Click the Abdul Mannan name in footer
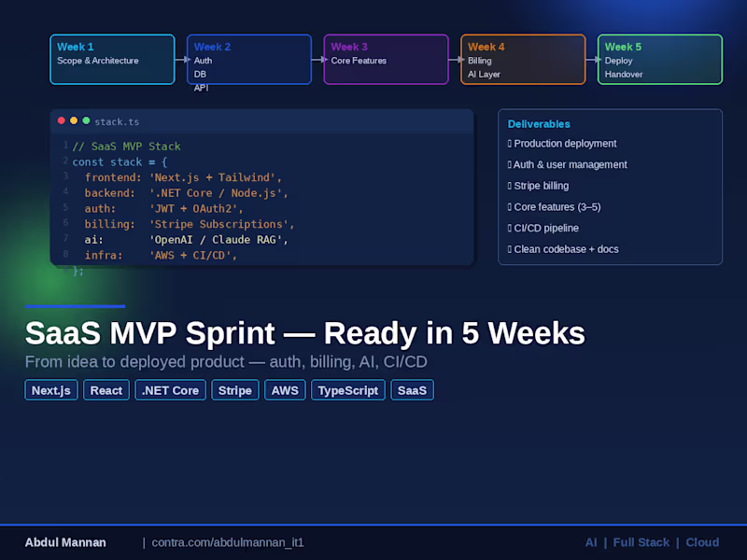The image size is (747, 560). tap(65, 542)
